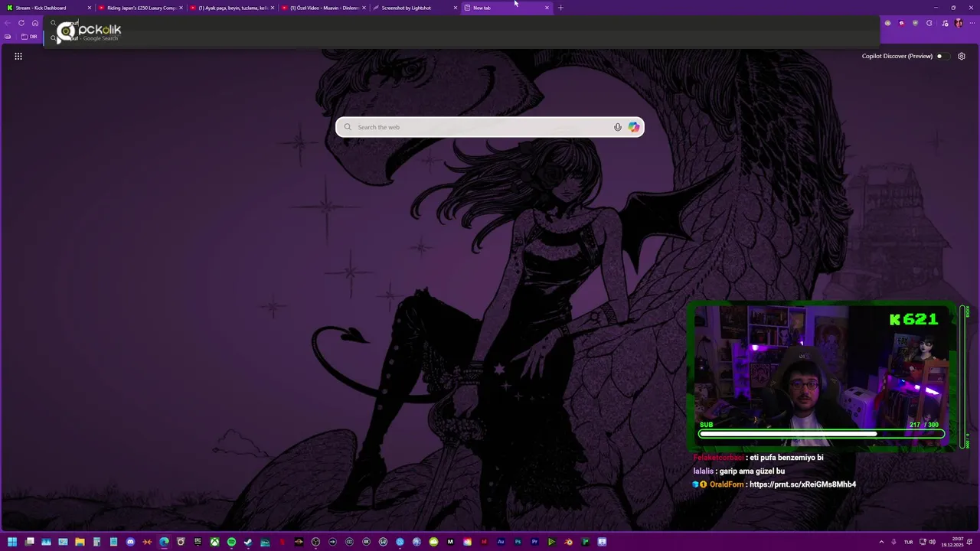Open Calculator from the taskbar
Image resolution: width=980 pixels, height=551 pixels.
(x=96, y=542)
